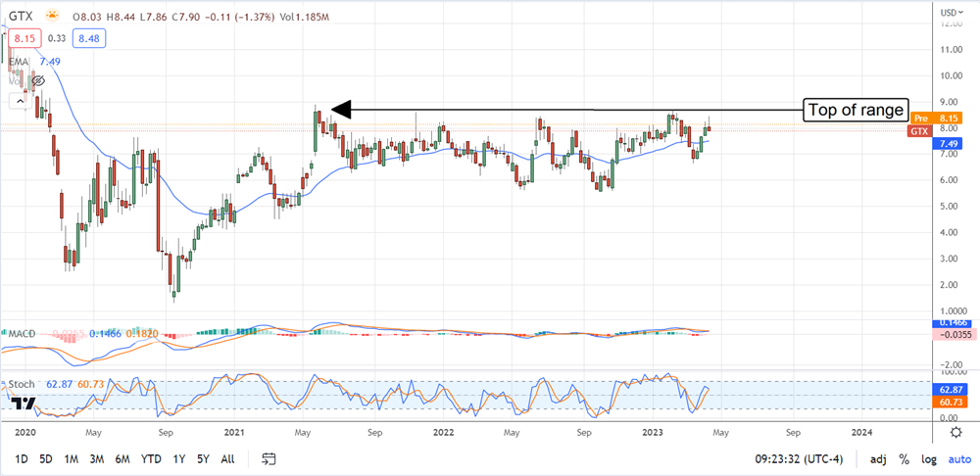Click the arrowhead of the range line
980x476 pixels.
[335, 110]
